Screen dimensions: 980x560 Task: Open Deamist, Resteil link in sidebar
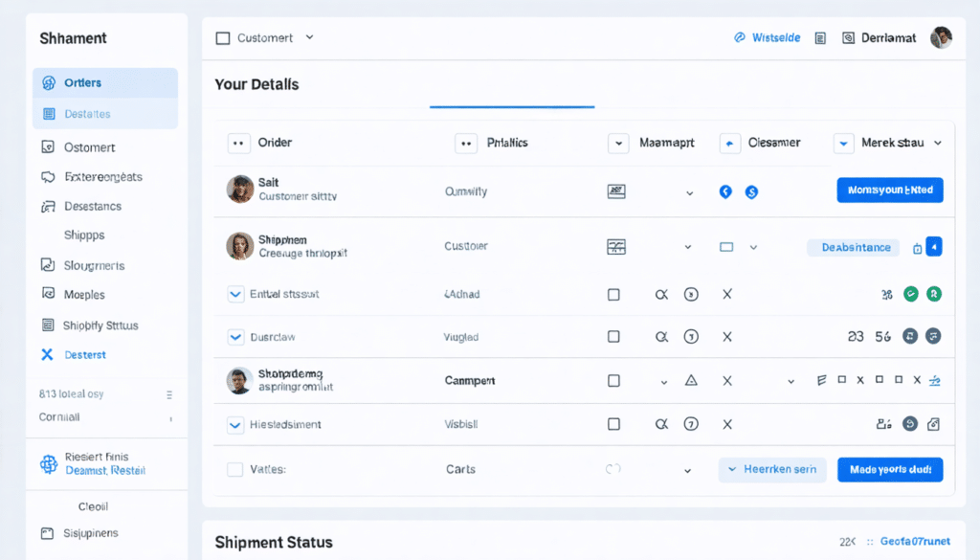click(105, 471)
